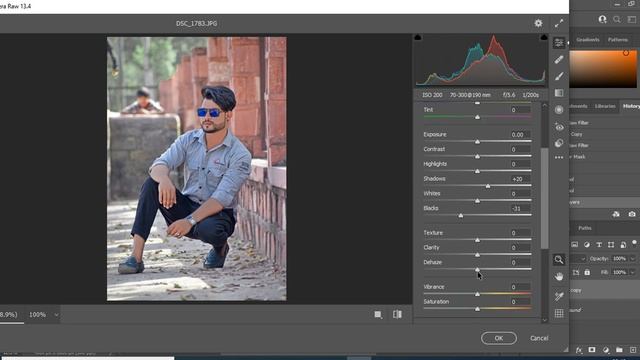This screenshot has width=640, height=360.
Task: Open Camera Raw preferences gear
Action: (538, 23)
